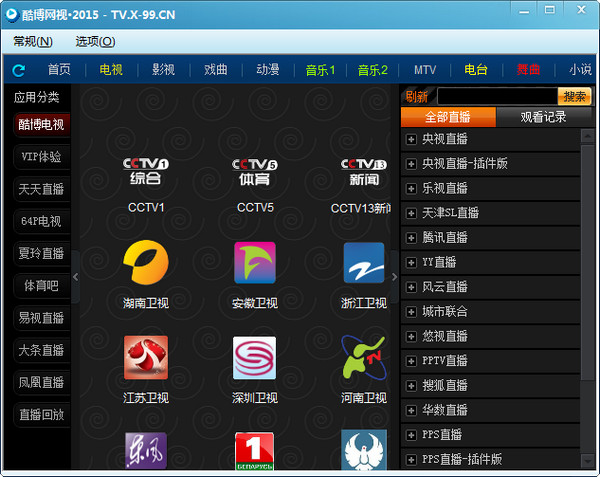Click the live list scrollbar down arrow
Screen dimensions: 600x477
click(x=587, y=462)
